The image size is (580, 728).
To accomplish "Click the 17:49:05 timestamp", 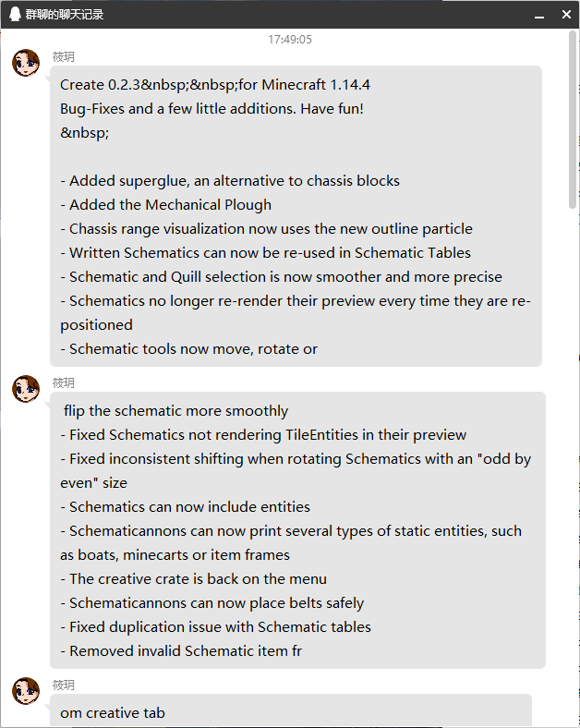I will (x=290, y=40).
